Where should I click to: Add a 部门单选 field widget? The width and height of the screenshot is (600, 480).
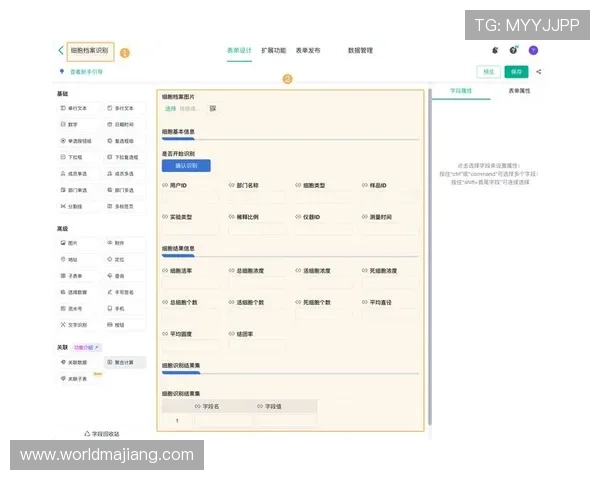pos(78,190)
